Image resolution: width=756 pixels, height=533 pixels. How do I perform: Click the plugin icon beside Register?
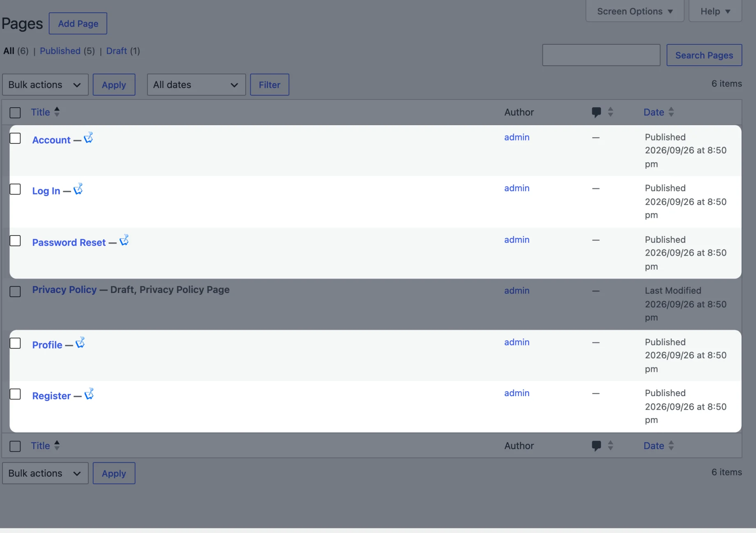89,394
